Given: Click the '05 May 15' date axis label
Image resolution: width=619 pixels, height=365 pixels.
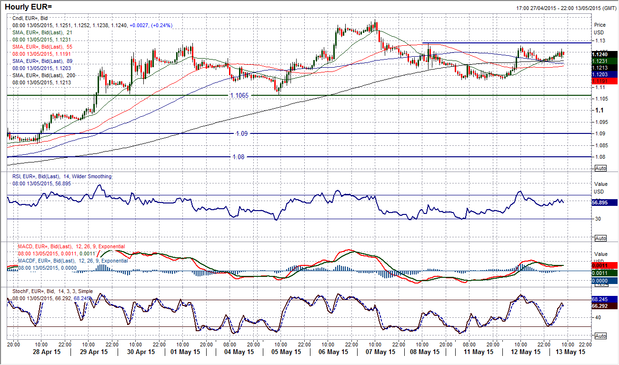Looking at the screenshot, I should coord(286,352).
